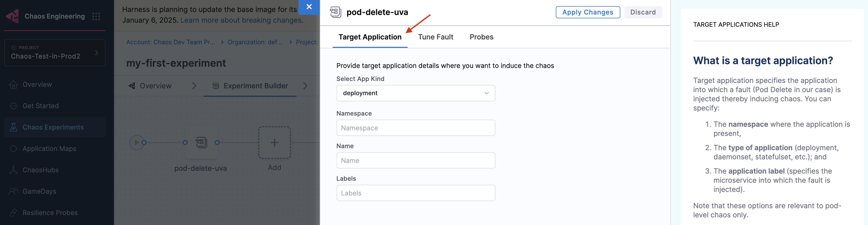Click the Organization: def... breadcrumb
868x225 pixels.
(x=255, y=42)
